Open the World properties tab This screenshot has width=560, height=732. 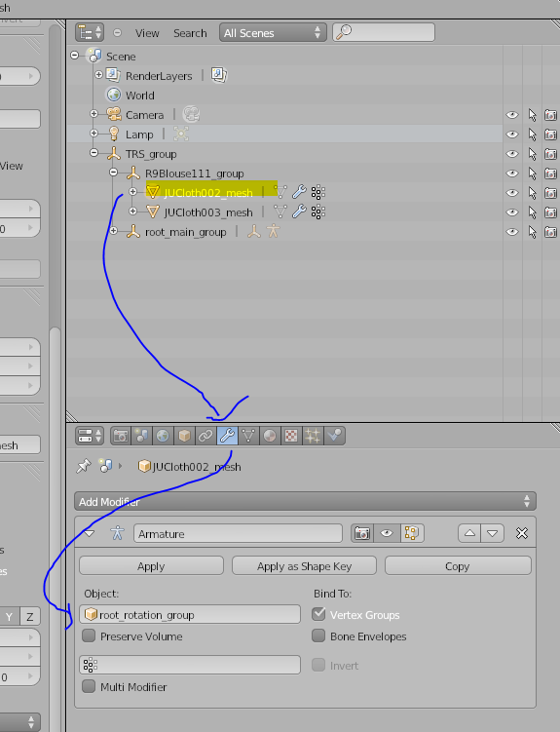(x=163, y=436)
